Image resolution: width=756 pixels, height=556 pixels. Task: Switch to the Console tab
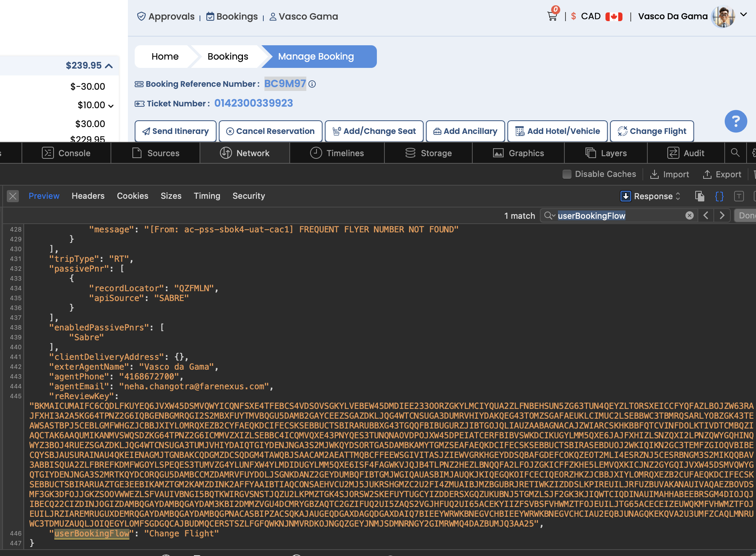(x=66, y=153)
